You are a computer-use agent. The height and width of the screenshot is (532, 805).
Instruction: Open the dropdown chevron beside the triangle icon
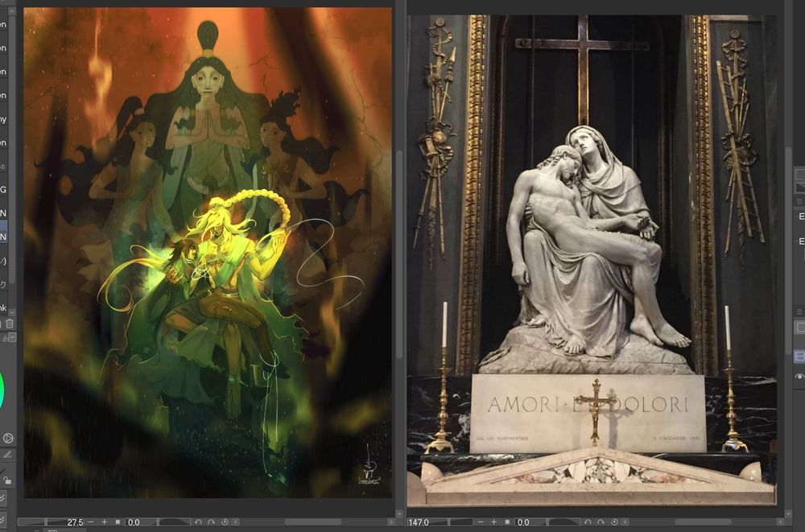point(13,337)
